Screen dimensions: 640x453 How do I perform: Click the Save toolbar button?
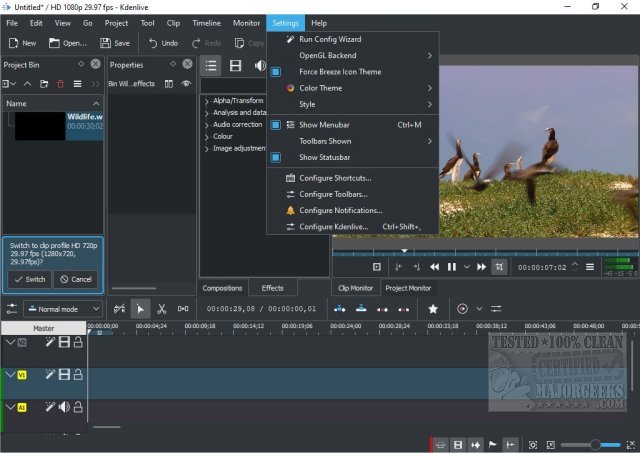click(x=115, y=43)
